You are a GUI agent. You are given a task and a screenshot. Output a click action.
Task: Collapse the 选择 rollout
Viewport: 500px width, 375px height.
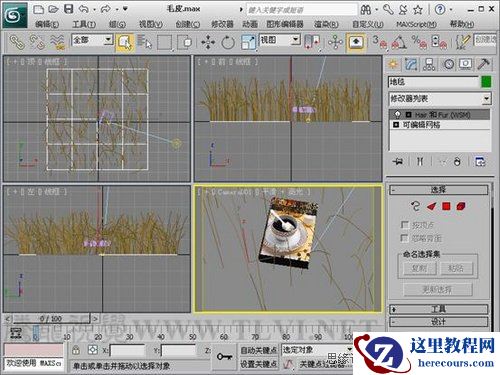click(x=439, y=190)
